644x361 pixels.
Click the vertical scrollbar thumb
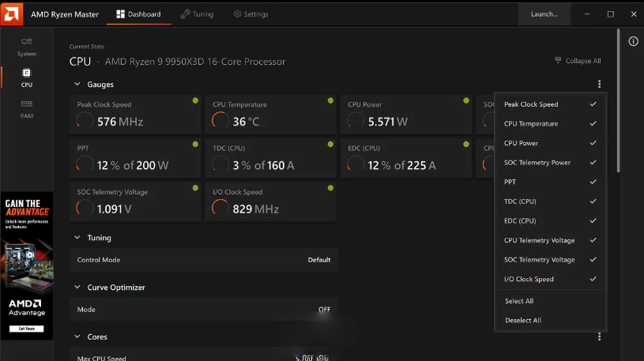pos(618,100)
